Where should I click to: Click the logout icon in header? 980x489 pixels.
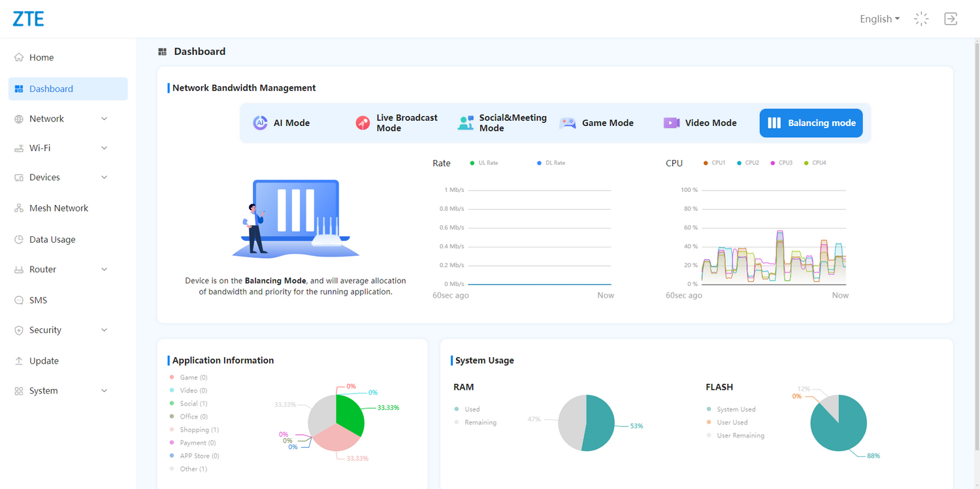click(x=951, y=19)
